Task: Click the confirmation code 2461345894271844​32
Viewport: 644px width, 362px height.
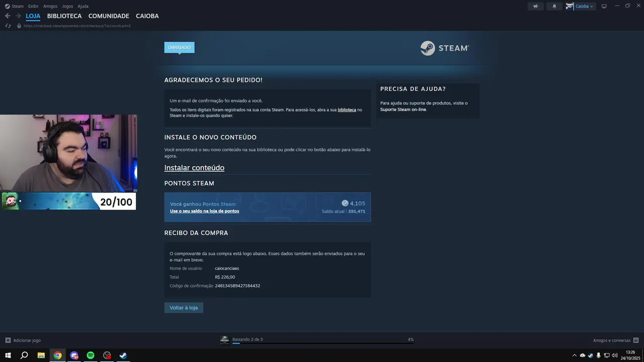Action: (x=237, y=286)
